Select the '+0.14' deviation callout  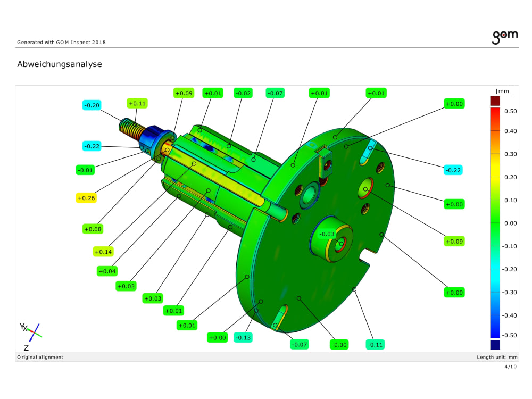coord(103,252)
